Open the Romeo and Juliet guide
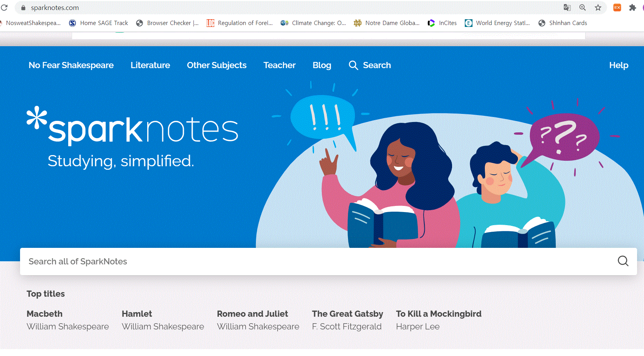This screenshot has width=644, height=356. (252, 314)
